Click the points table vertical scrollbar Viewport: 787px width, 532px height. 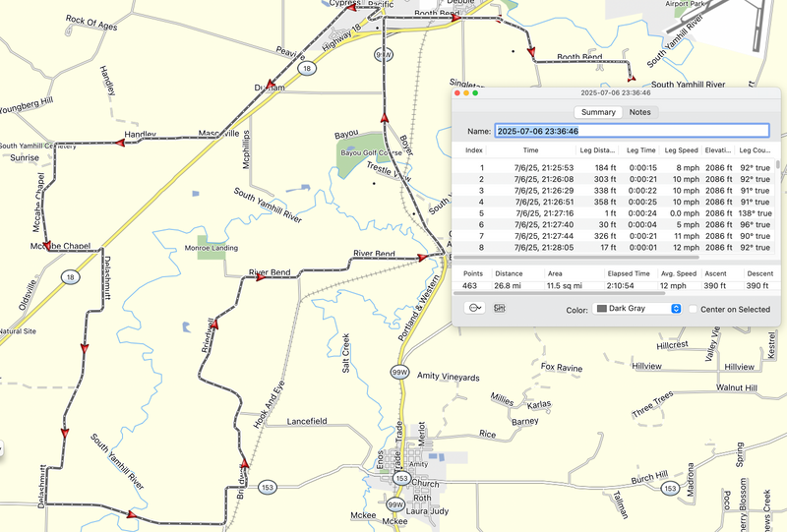[x=778, y=167]
